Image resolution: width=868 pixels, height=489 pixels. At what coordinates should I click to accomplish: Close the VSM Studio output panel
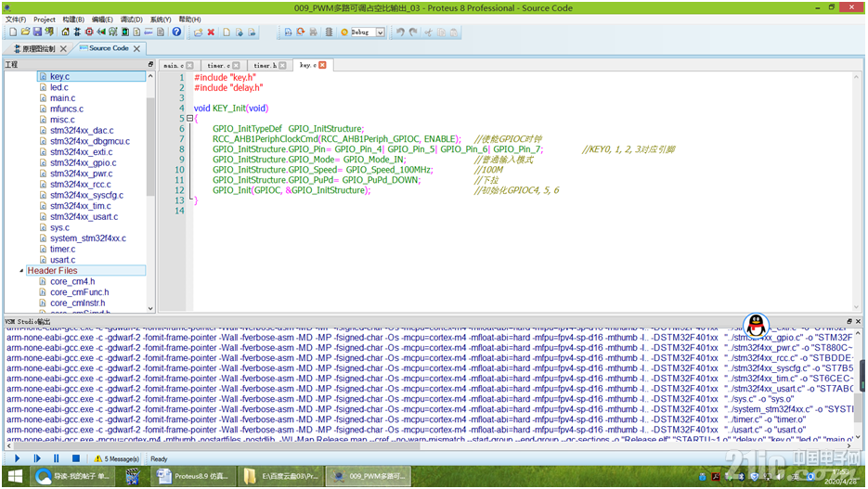(858, 321)
